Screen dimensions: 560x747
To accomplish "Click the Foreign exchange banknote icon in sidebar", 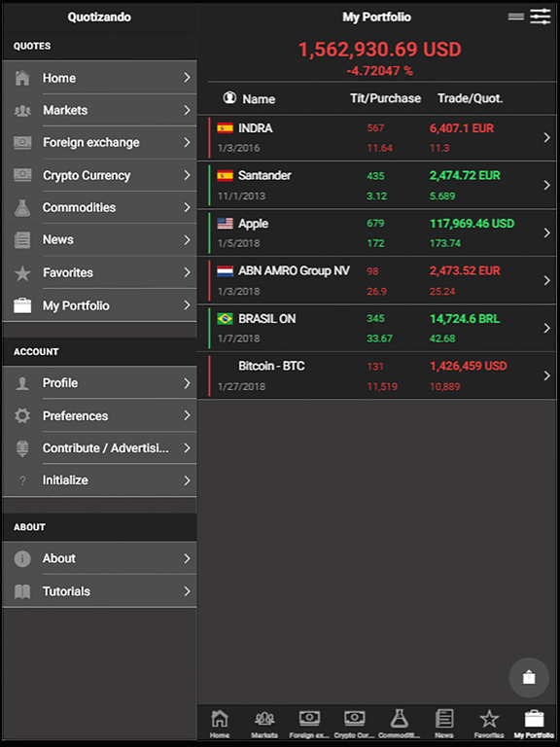I will pos(22,142).
